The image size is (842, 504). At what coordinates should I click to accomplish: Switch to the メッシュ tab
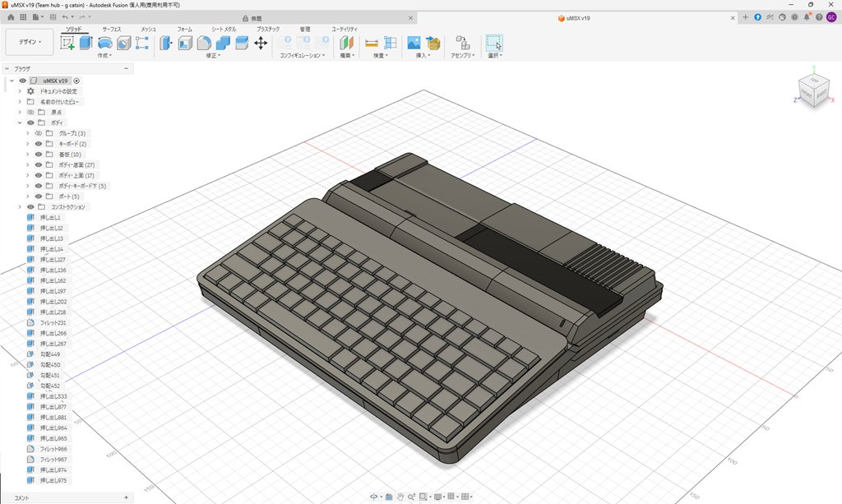(x=148, y=29)
